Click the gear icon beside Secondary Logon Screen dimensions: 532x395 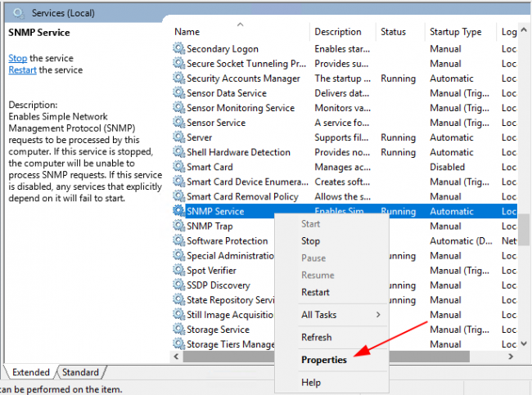click(178, 49)
